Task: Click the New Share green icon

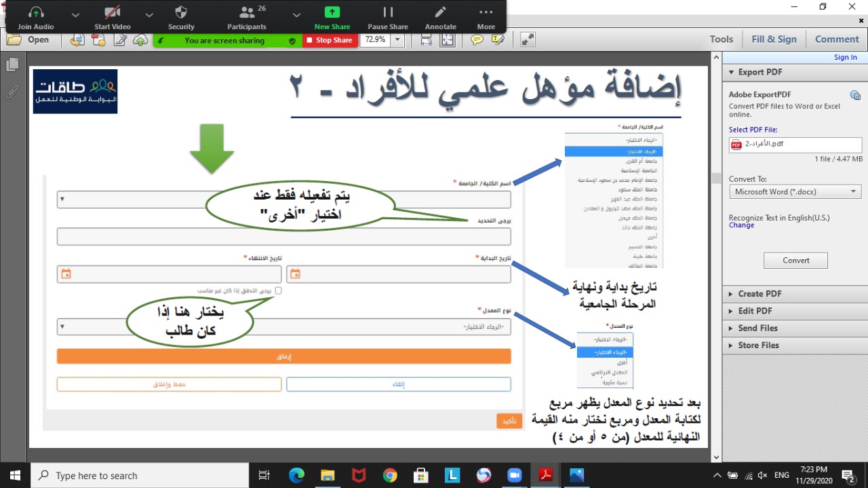Action: 332,17
